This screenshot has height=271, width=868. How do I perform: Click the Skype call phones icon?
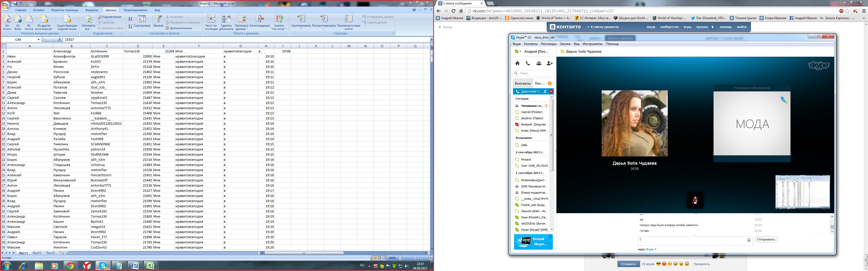[528, 63]
